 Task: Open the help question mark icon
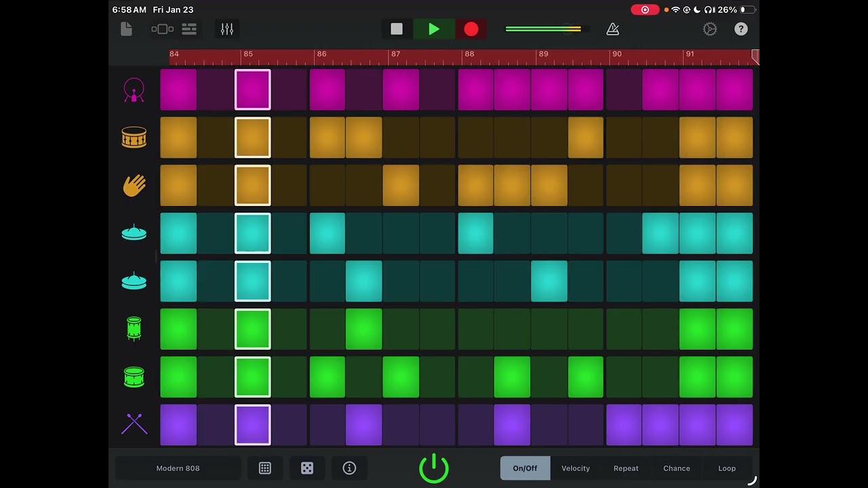[741, 29]
